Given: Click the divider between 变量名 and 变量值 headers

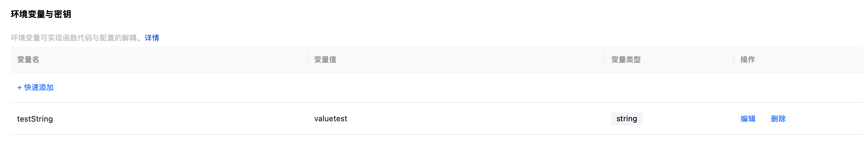Looking at the screenshot, I should coord(307,60).
